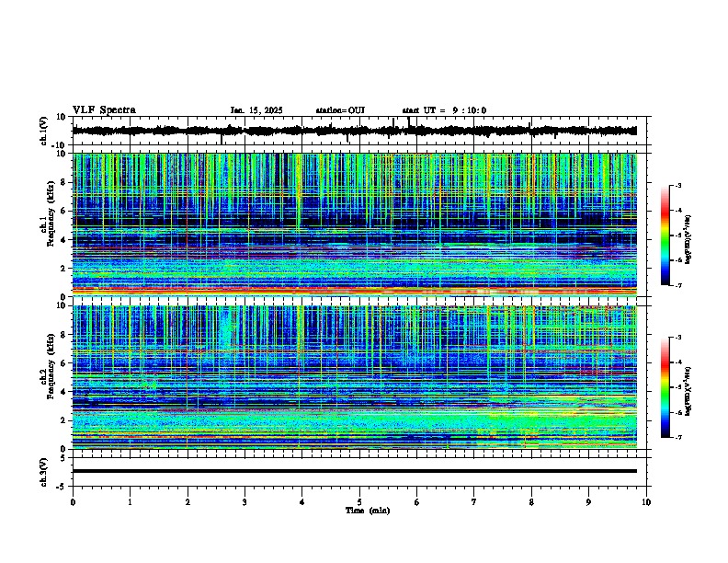
Task: Click the ch.2 color bar log(PSD) unit label
Action: click(x=688, y=391)
